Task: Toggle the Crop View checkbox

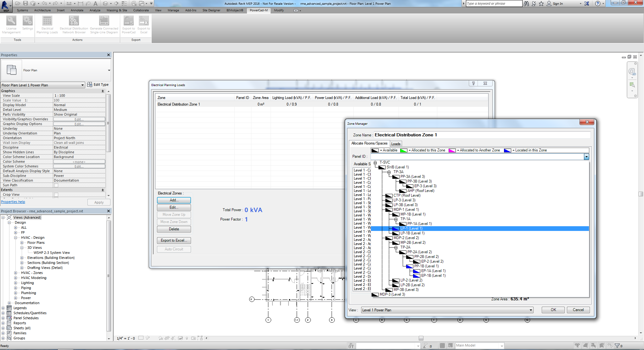Action: coord(56,194)
